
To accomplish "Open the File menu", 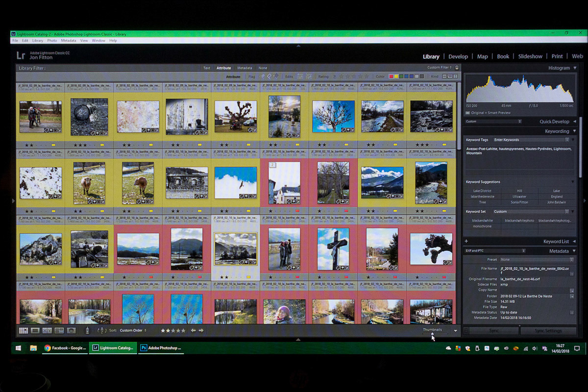I will (x=15, y=41).
